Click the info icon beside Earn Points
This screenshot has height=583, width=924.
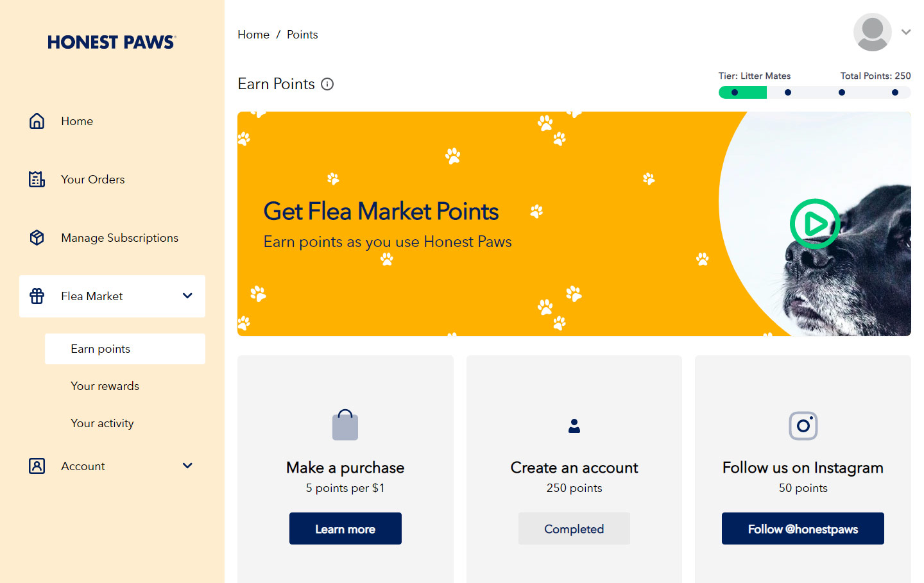[x=327, y=84]
